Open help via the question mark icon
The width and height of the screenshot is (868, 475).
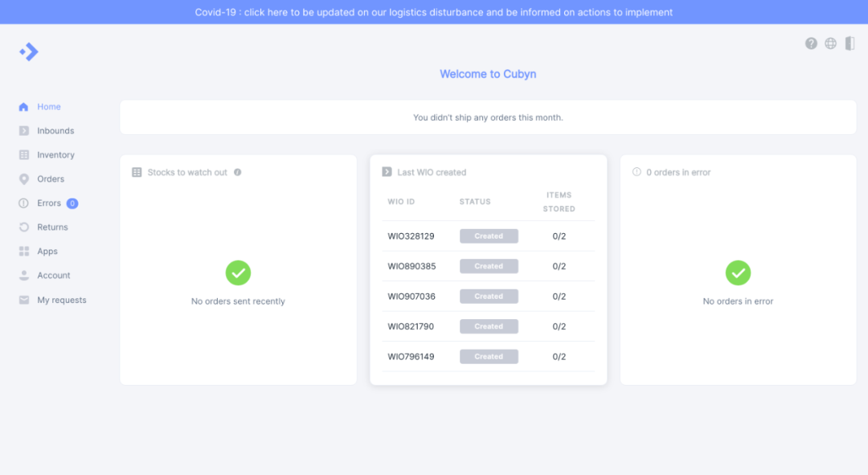[x=811, y=43]
